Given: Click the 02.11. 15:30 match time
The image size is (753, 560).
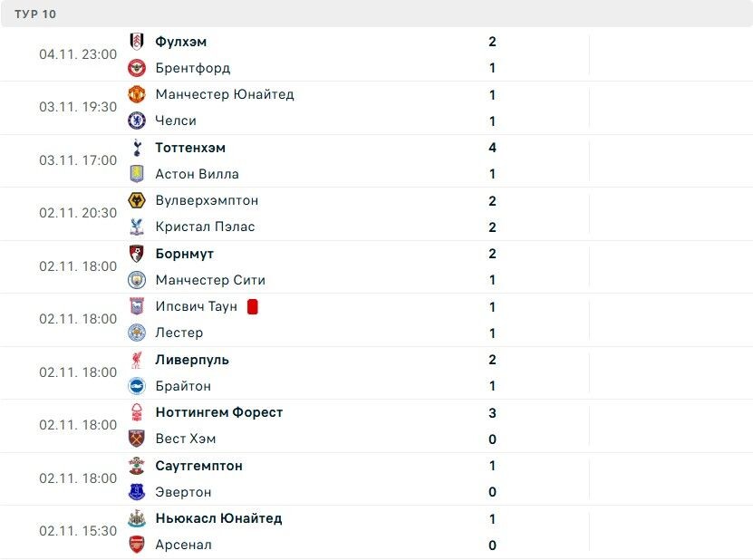Looking at the screenshot, I should [78, 532].
